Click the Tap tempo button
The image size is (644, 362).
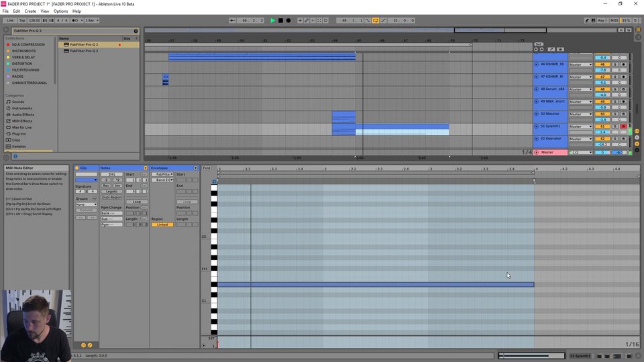pyautogui.click(x=22, y=20)
